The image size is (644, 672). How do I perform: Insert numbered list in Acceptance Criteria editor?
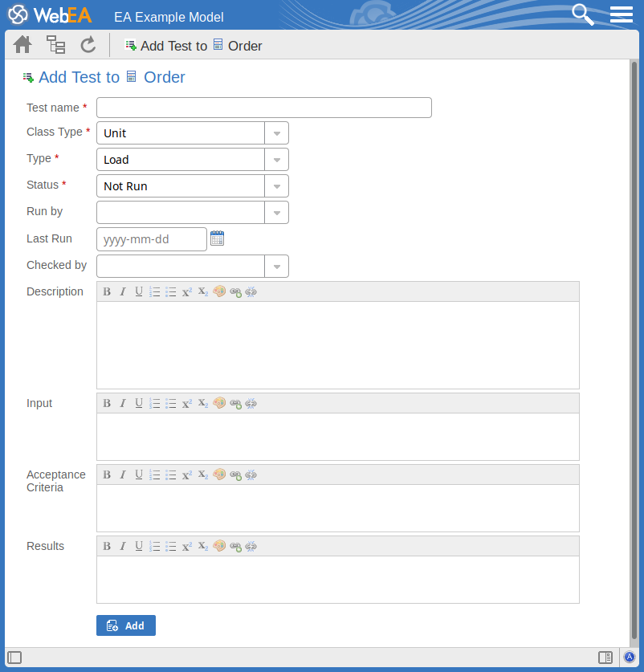pyautogui.click(x=155, y=475)
